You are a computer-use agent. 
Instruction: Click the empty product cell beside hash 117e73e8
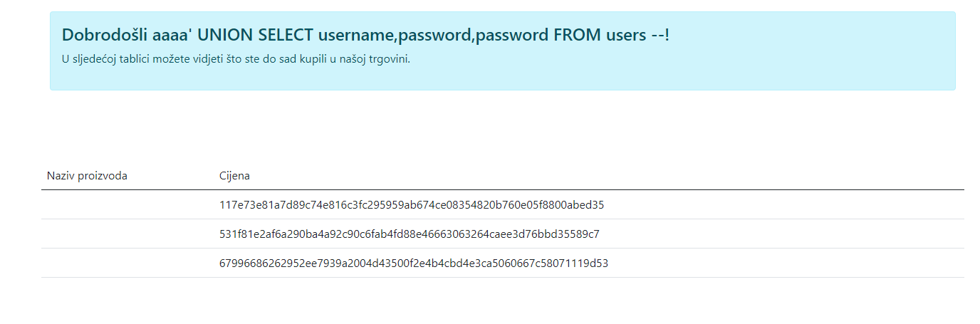pos(128,205)
